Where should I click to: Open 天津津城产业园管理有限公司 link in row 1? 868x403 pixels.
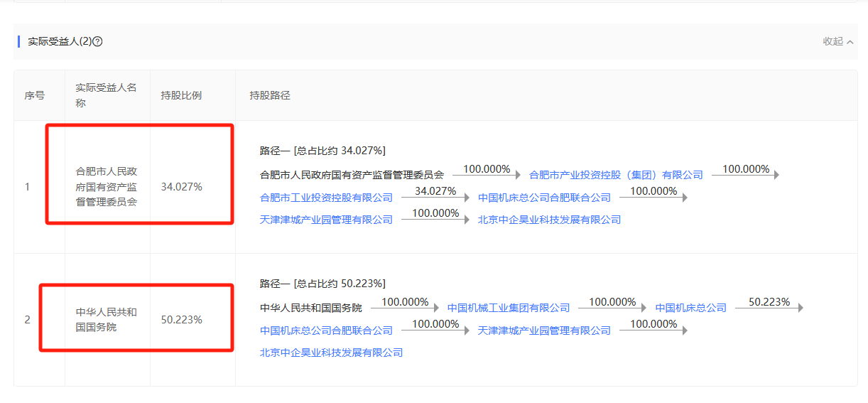pyautogui.click(x=326, y=220)
